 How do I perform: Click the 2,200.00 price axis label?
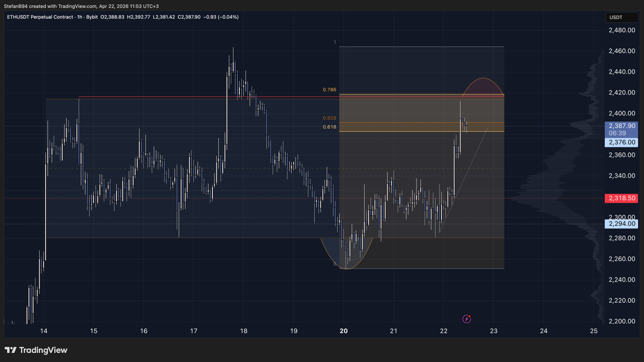623,321
